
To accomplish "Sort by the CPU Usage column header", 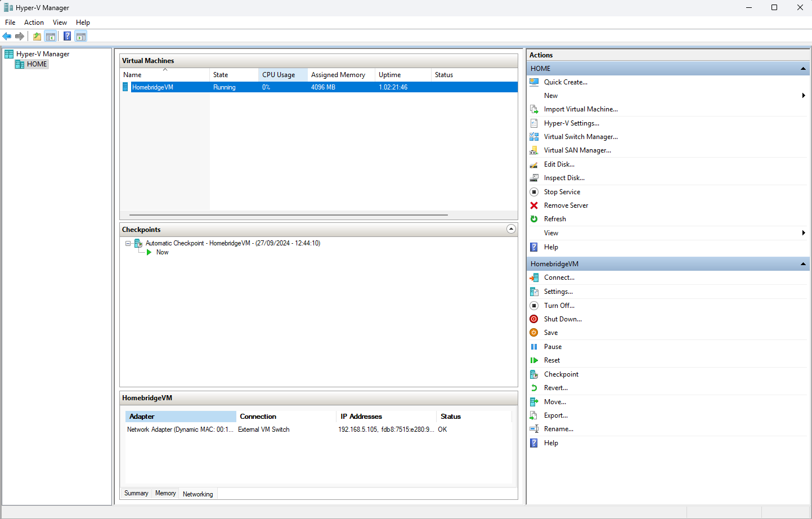I will 283,75.
